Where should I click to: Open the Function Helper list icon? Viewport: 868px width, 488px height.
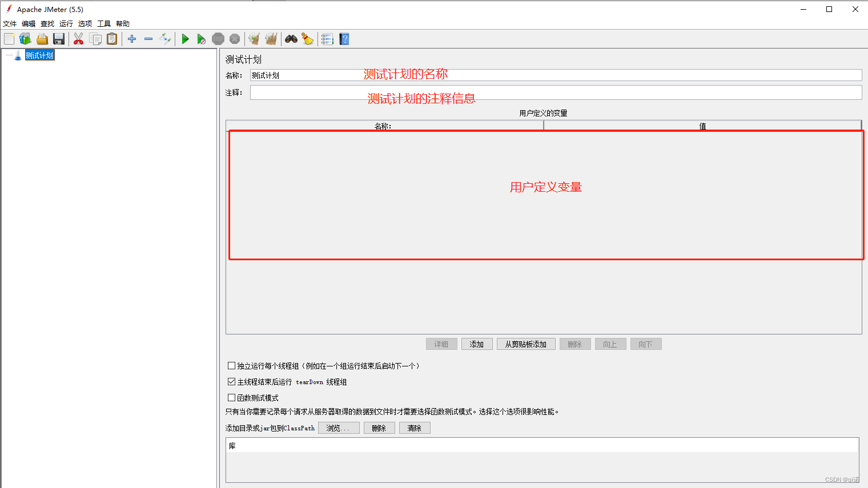[x=327, y=39]
